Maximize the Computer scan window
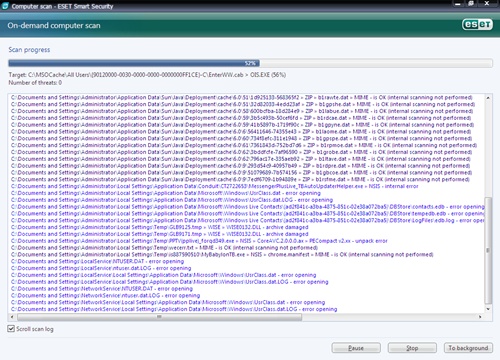This screenshot has width=500, height=360. [x=471, y=4]
